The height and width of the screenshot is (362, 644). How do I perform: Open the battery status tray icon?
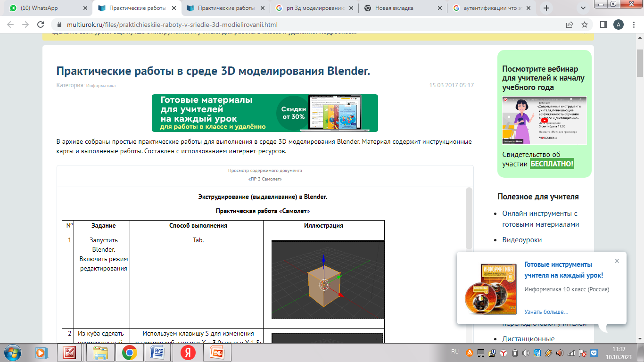click(515, 353)
